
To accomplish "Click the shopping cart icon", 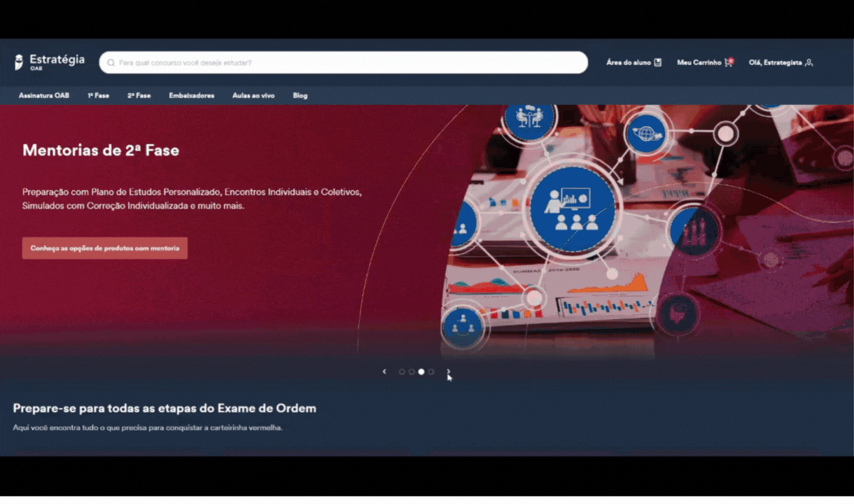I will click(x=729, y=62).
